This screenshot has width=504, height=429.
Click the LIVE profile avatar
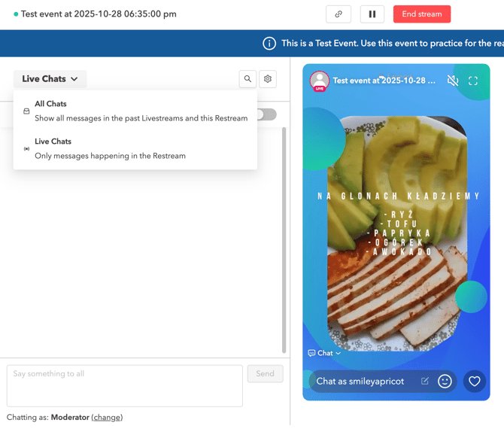click(x=320, y=81)
